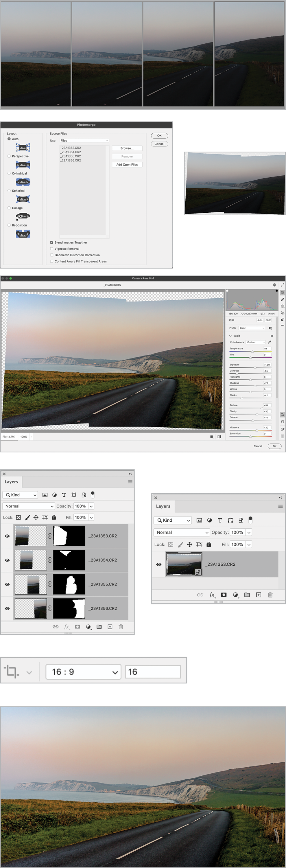Open the Use Files dropdown in Photomerge

(x=84, y=141)
